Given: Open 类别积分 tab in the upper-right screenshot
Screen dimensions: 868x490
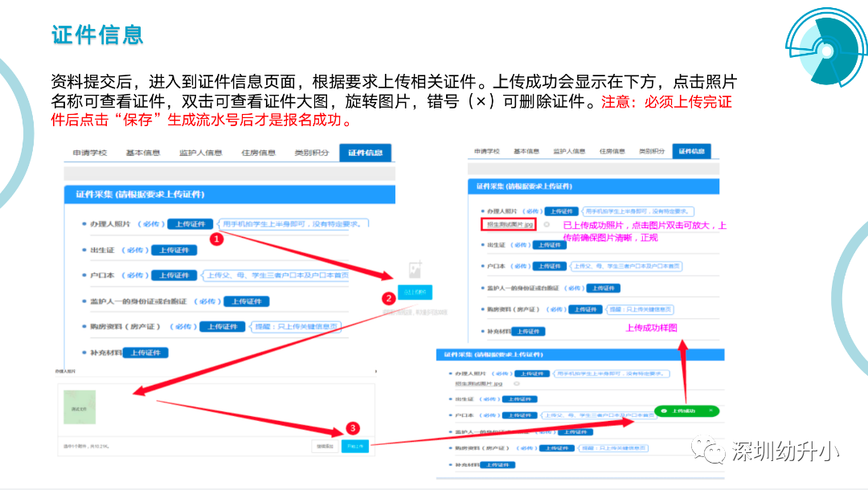Looking at the screenshot, I should pos(652,152).
